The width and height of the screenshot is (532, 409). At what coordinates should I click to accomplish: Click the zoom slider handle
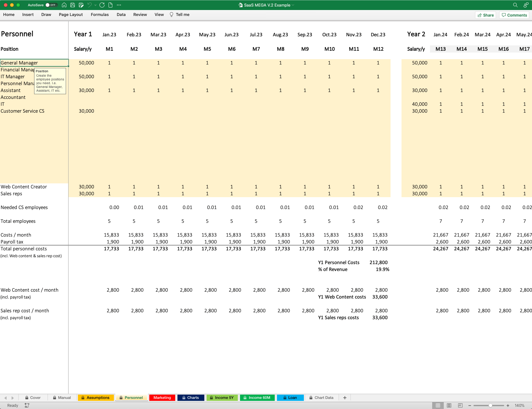point(490,406)
